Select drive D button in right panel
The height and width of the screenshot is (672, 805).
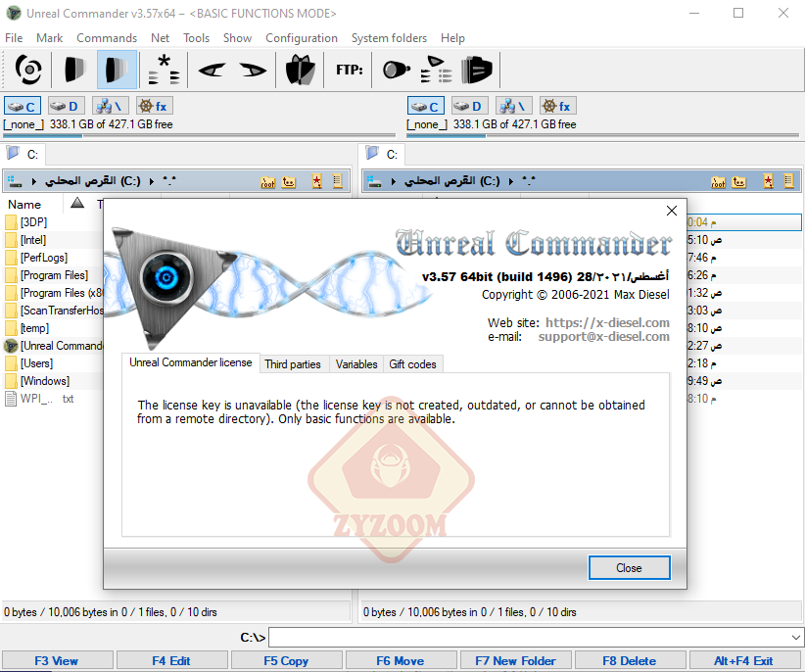point(469,106)
